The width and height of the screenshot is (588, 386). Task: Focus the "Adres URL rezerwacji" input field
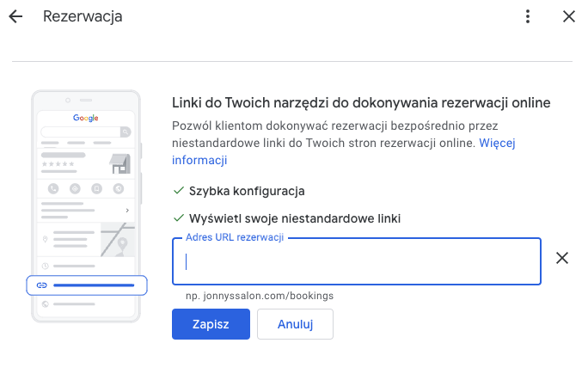click(357, 261)
